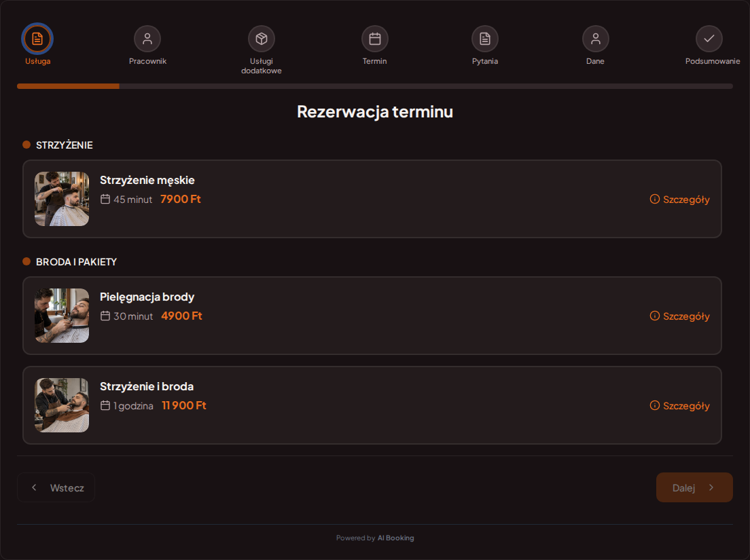Click the Strzyżenie i broda service title
Image resolution: width=750 pixels, height=560 pixels.
(146, 386)
